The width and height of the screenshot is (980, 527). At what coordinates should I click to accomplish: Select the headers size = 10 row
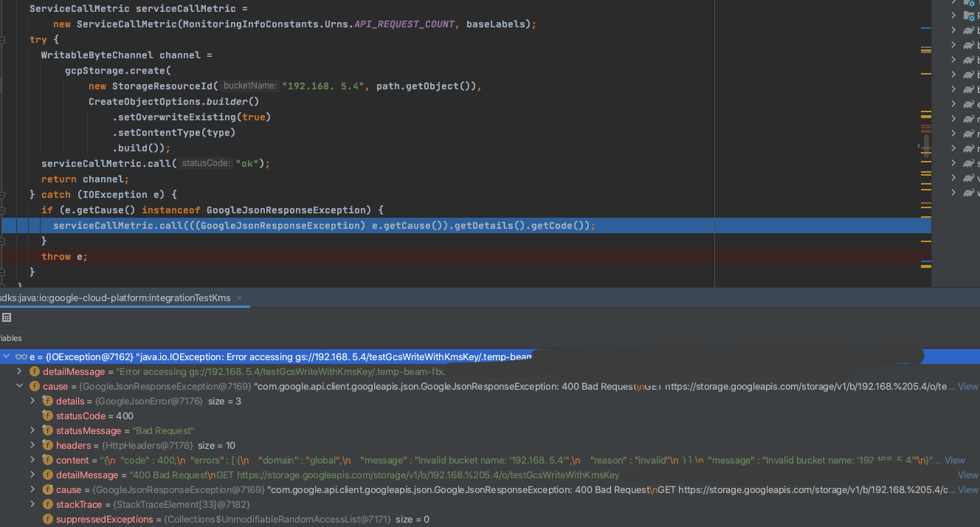coord(490,445)
